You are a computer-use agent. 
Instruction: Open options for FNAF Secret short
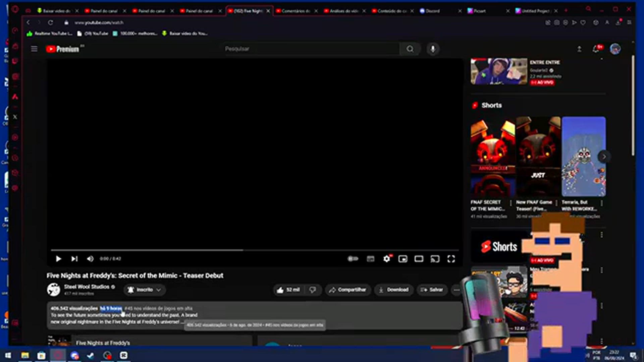pyautogui.click(x=511, y=203)
